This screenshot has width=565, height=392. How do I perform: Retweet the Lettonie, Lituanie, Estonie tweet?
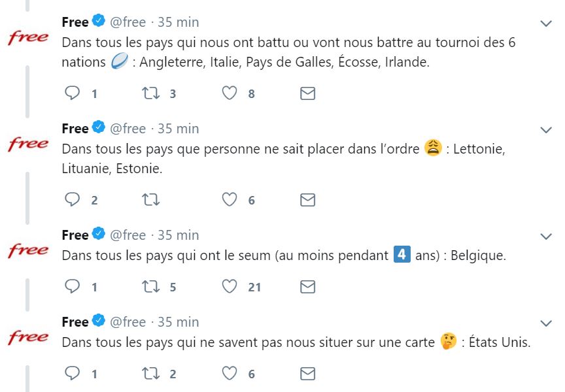[x=151, y=200]
